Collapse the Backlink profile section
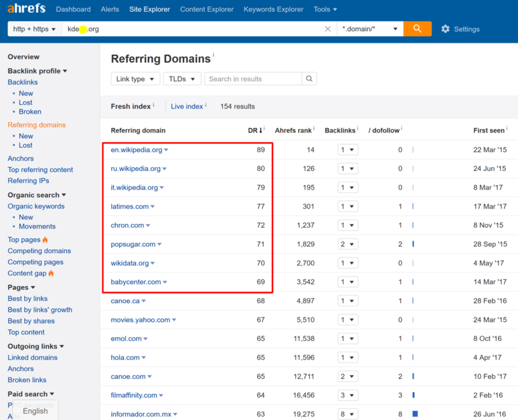Image resolution: width=518 pixels, height=420 pixels. [37, 71]
